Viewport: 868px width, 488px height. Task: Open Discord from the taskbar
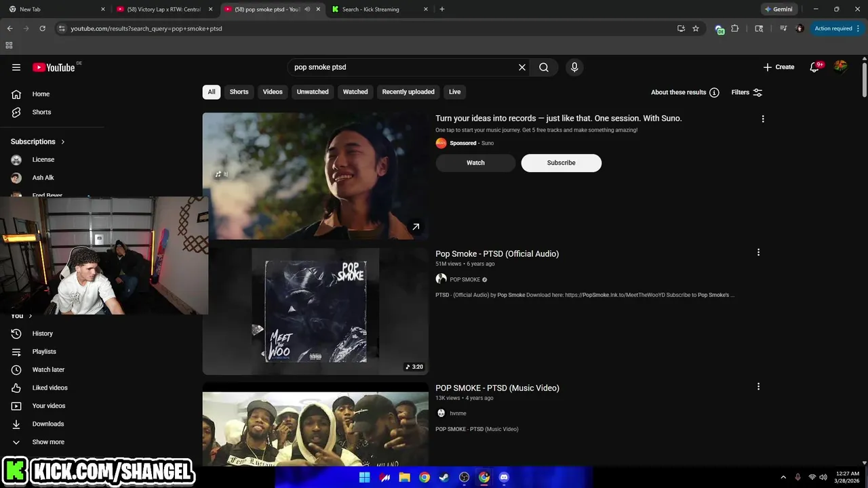tap(504, 477)
